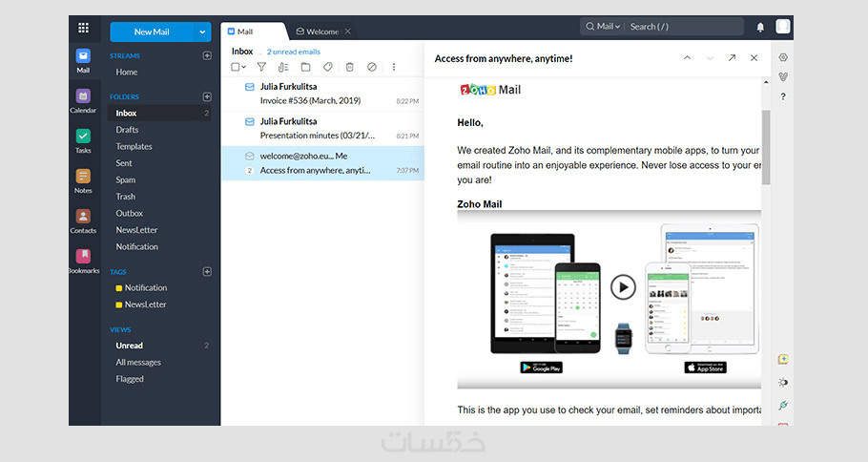Click the sticky note icon in right sidebar
The height and width of the screenshot is (462, 868).
783,360
